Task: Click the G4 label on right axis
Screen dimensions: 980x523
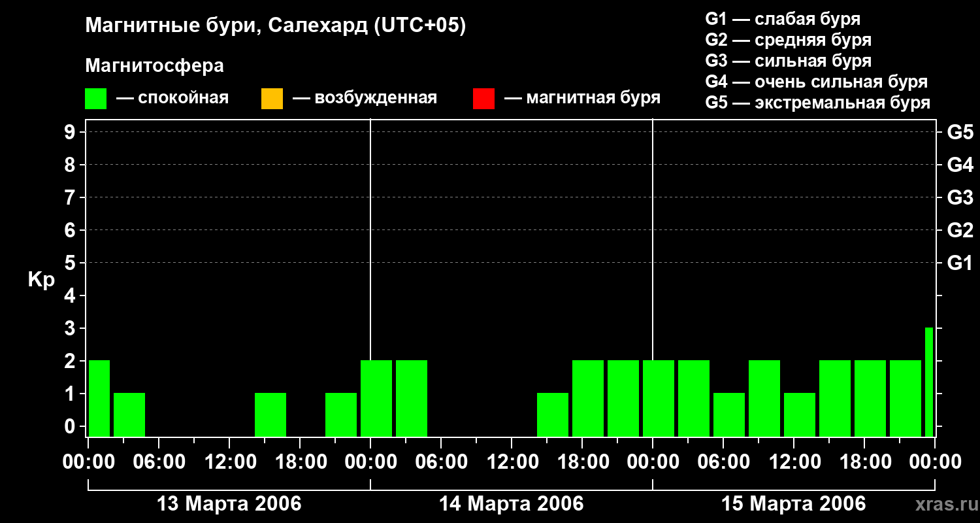Action: pyautogui.click(x=960, y=165)
